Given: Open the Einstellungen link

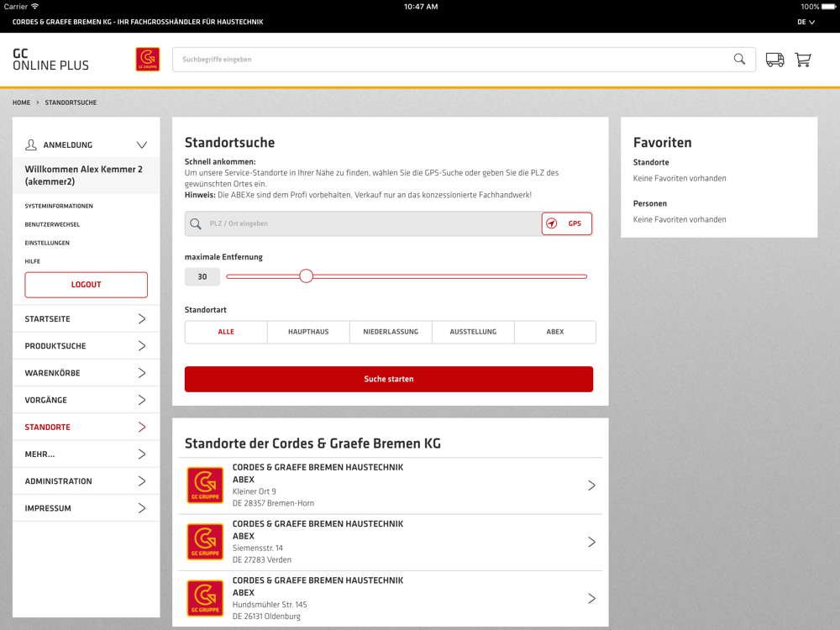Looking at the screenshot, I should pyautogui.click(x=47, y=244).
